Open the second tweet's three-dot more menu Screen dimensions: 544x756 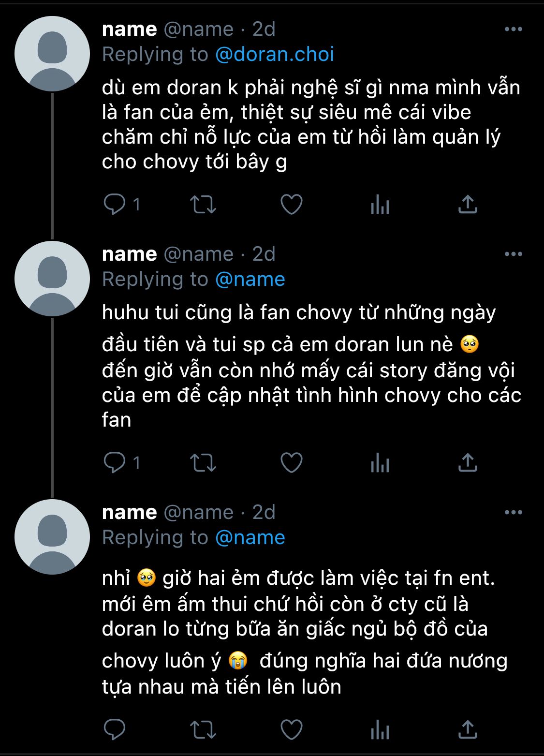pos(513,254)
